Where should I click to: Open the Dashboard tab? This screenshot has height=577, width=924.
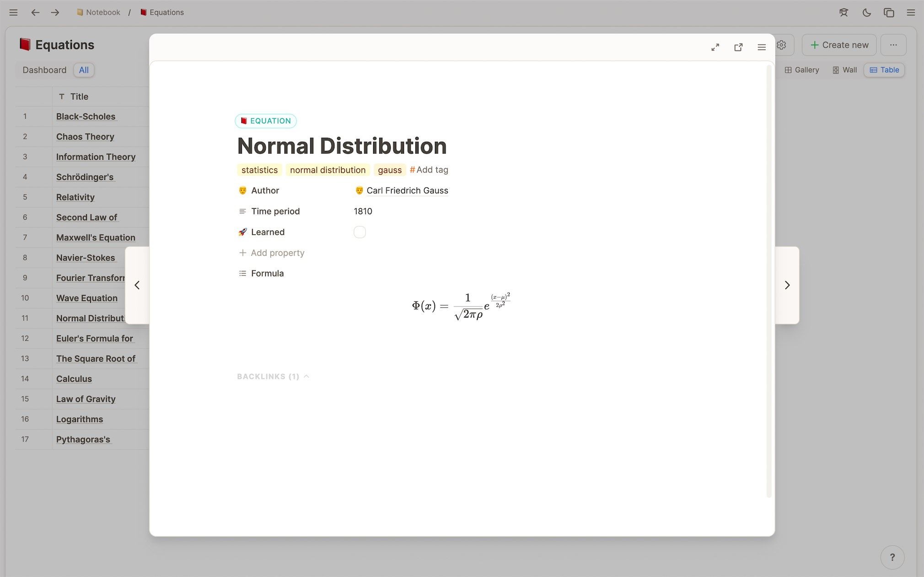44,70
